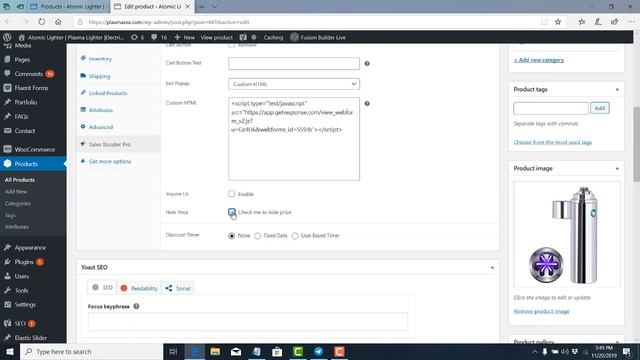This screenshot has width=640, height=360.
Task: Switch to Yoast SEO tab
Action: pyautogui.click(x=102, y=287)
